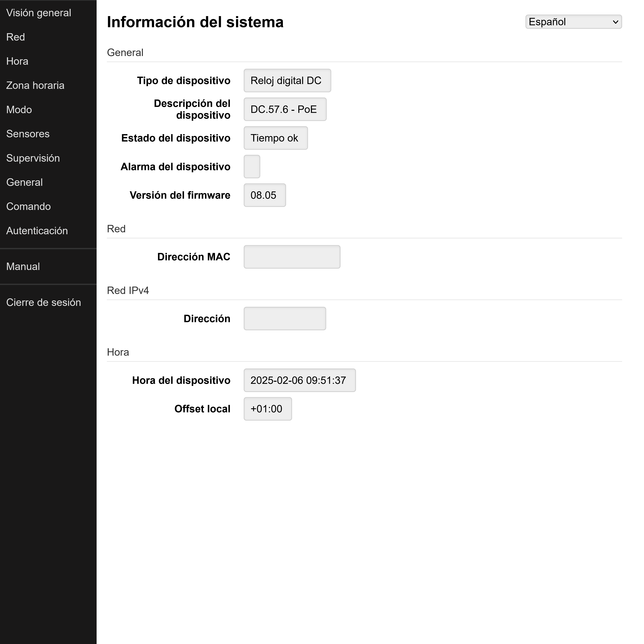This screenshot has height=644, width=644.
Task: Open the Supervisión section
Action: (33, 158)
